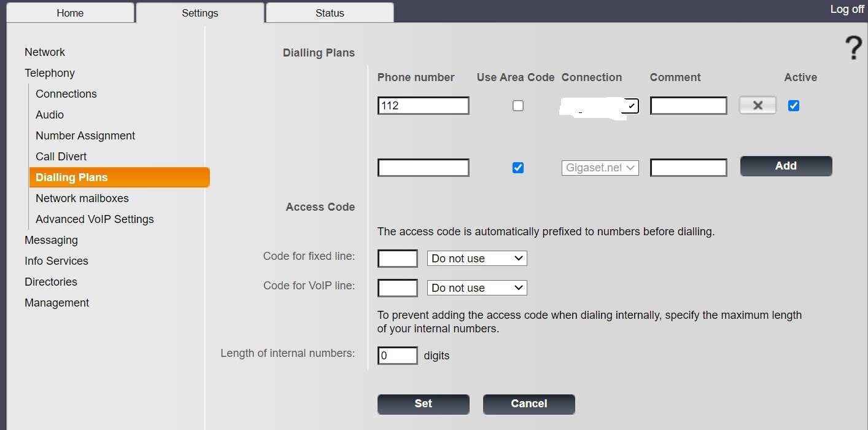
Task: Click the help question mark icon
Action: click(853, 48)
